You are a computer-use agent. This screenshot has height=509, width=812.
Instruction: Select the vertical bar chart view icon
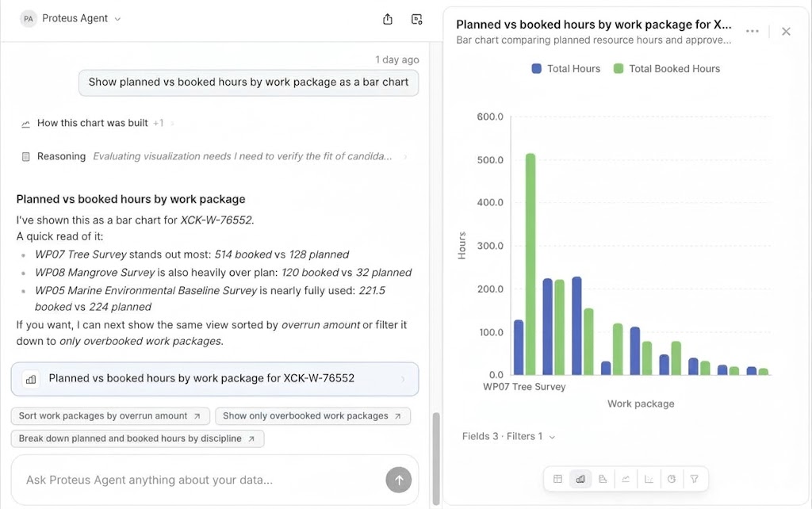coord(580,479)
